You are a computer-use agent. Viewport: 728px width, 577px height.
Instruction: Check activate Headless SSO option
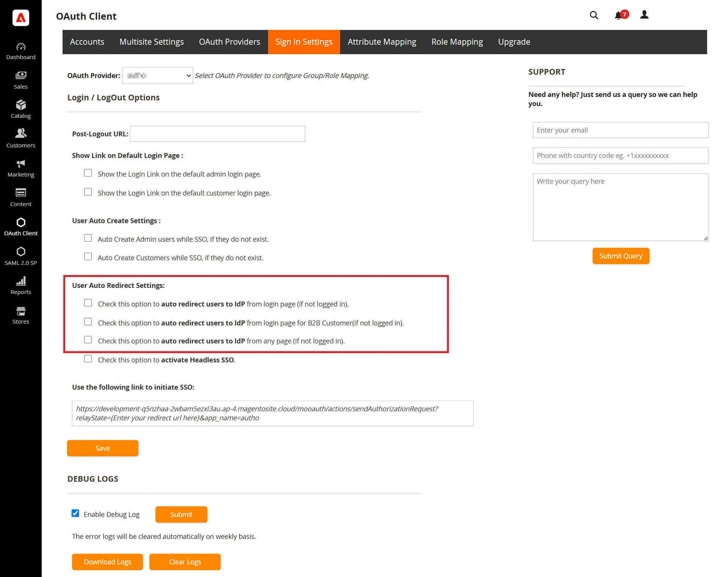pos(88,358)
